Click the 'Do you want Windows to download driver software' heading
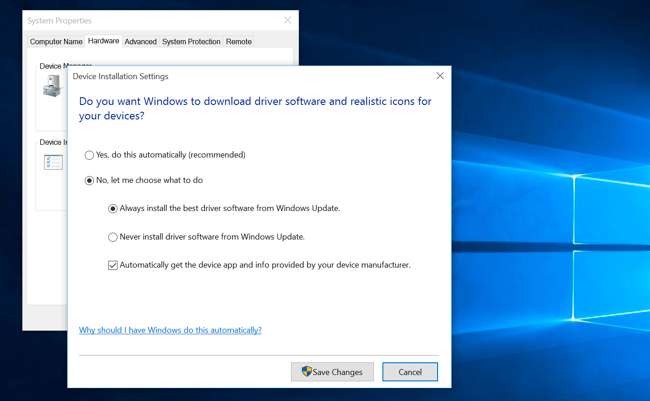This screenshot has width=650, height=401. tap(255, 108)
